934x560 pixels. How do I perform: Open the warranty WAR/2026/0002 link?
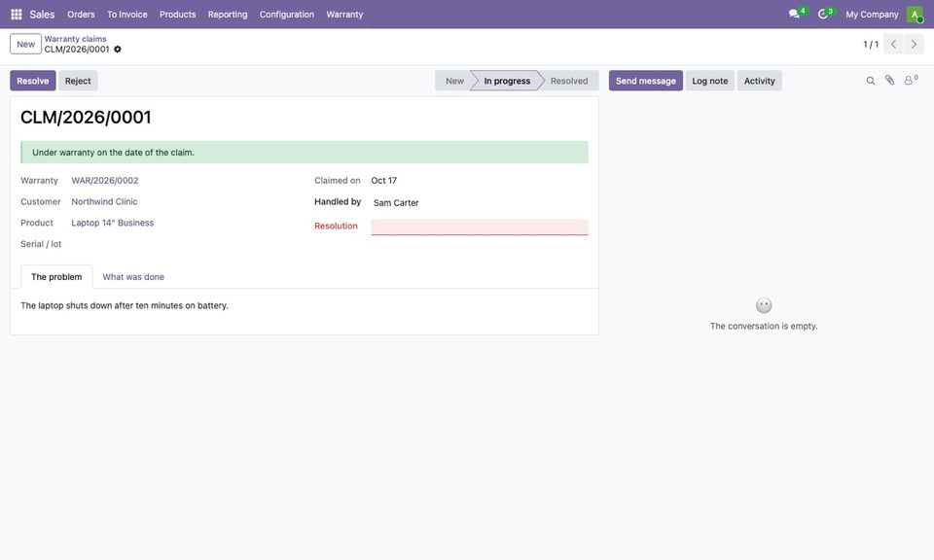tap(105, 180)
